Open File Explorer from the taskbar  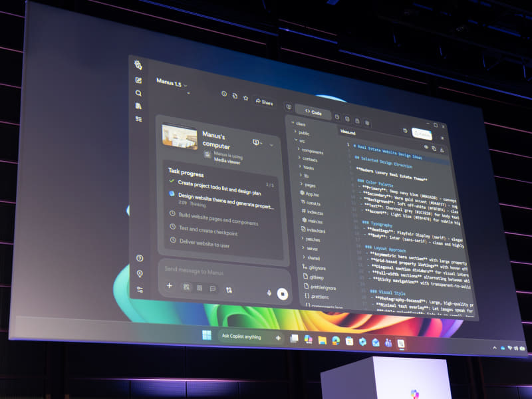pyautogui.click(x=322, y=340)
